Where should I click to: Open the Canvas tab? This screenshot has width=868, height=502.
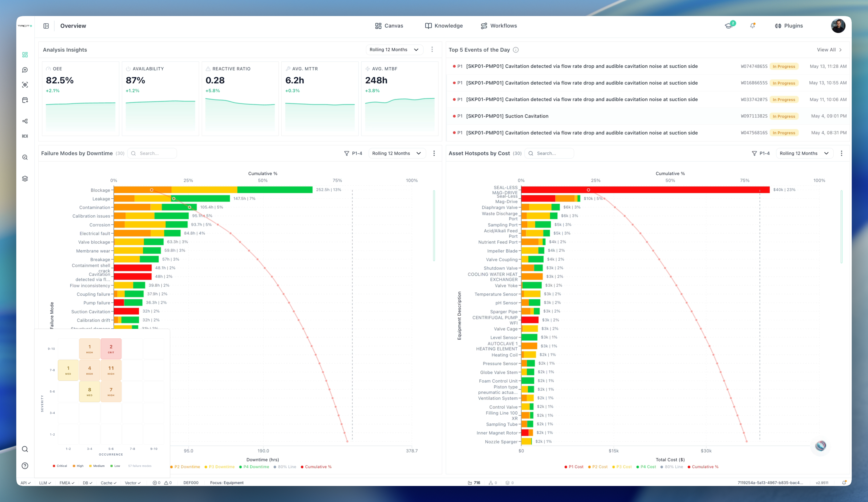click(389, 26)
